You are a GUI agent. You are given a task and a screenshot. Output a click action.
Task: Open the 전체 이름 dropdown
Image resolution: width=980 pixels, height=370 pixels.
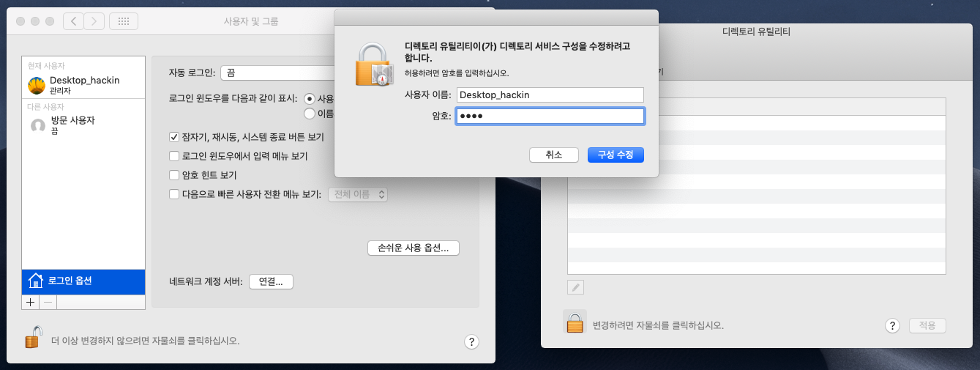click(358, 194)
